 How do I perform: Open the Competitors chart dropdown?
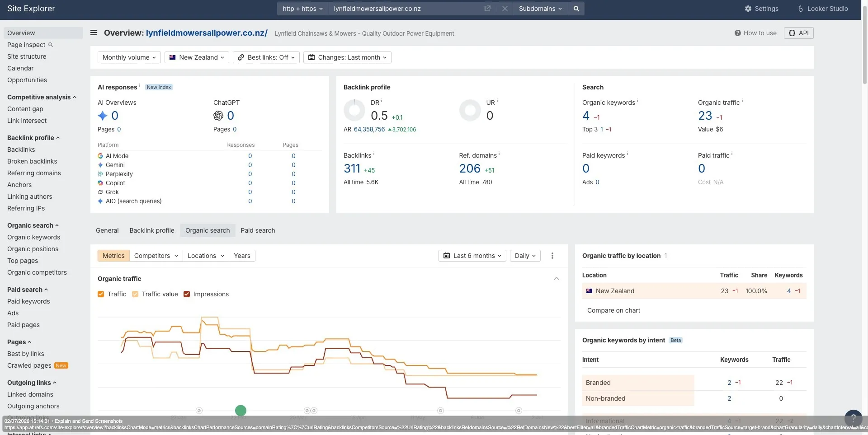[x=156, y=256]
